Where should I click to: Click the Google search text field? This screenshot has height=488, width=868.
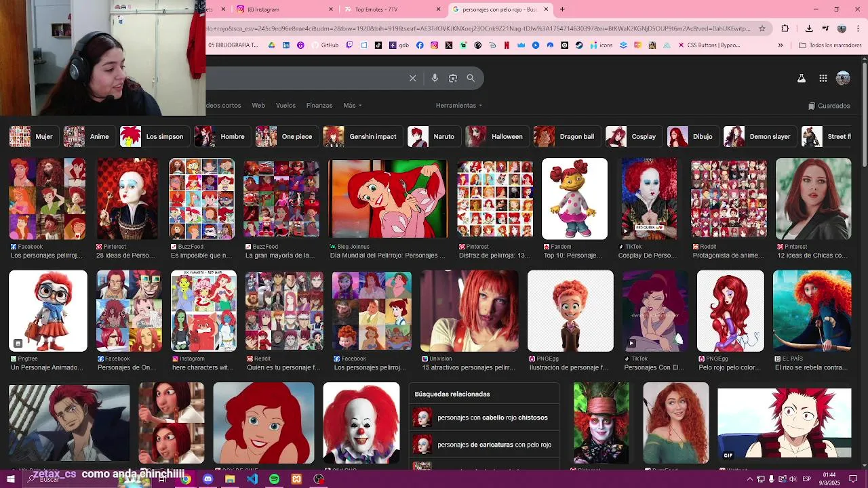click(x=305, y=78)
